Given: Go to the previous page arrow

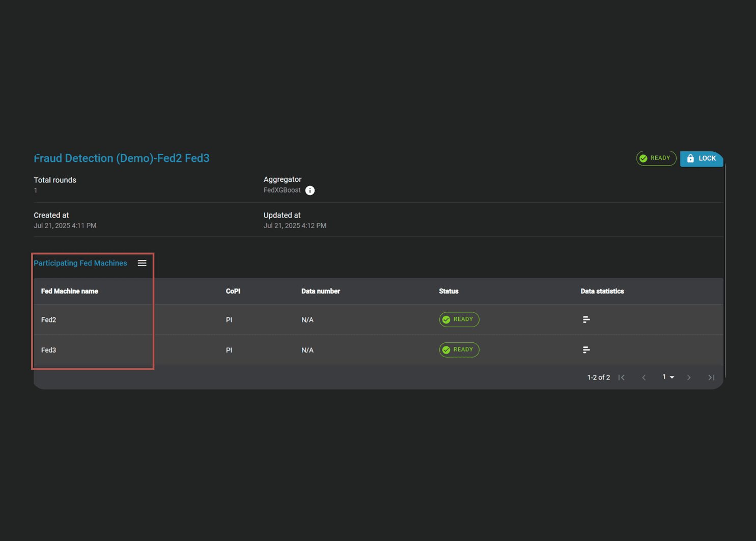Looking at the screenshot, I should point(644,377).
